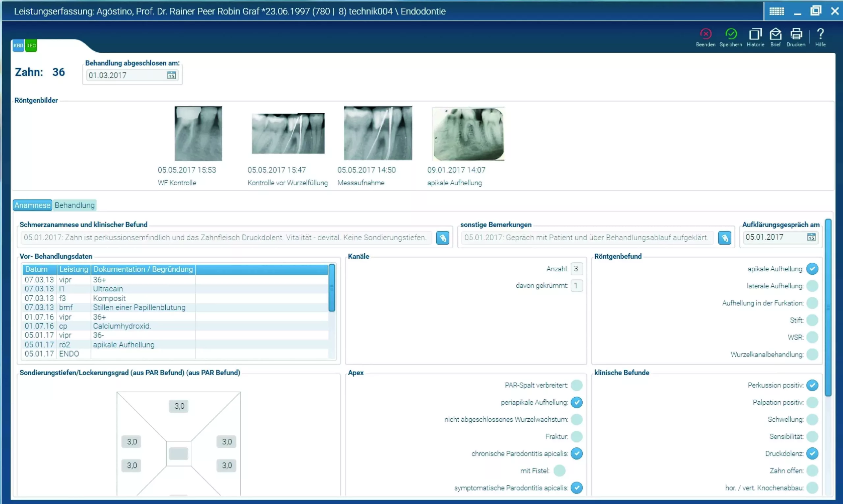Click the blue KBR icon
Screen dimensions: 843x504
pos(18,45)
